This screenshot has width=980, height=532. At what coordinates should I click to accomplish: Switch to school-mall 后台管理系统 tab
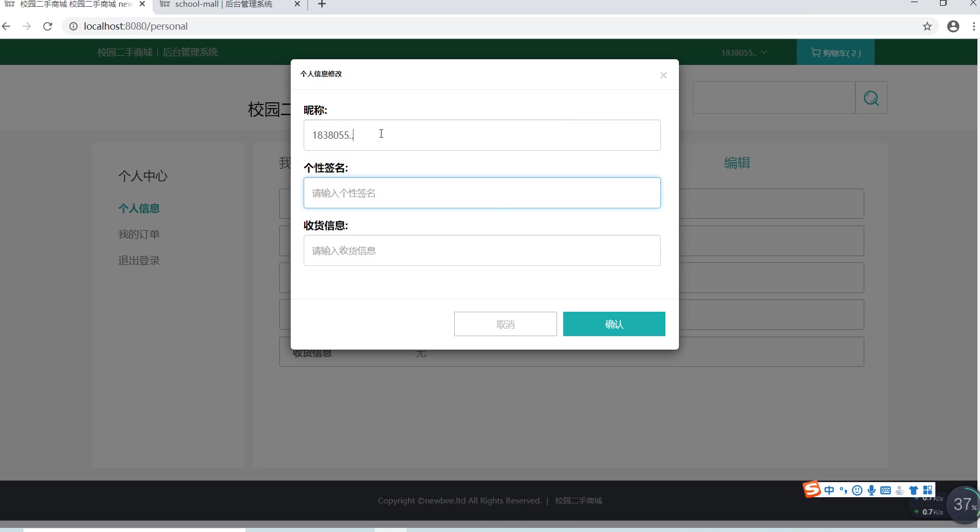[x=223, y=5]
